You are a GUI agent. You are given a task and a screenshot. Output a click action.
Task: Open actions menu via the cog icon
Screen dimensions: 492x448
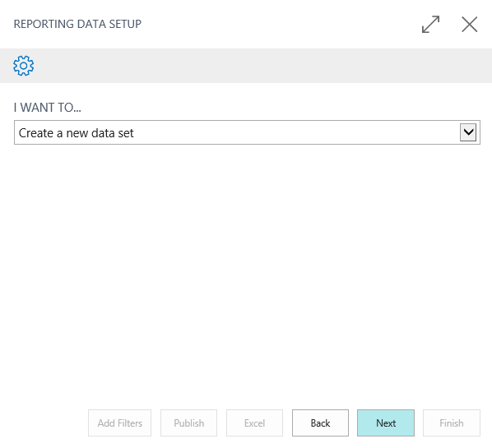tap(24, 66)
